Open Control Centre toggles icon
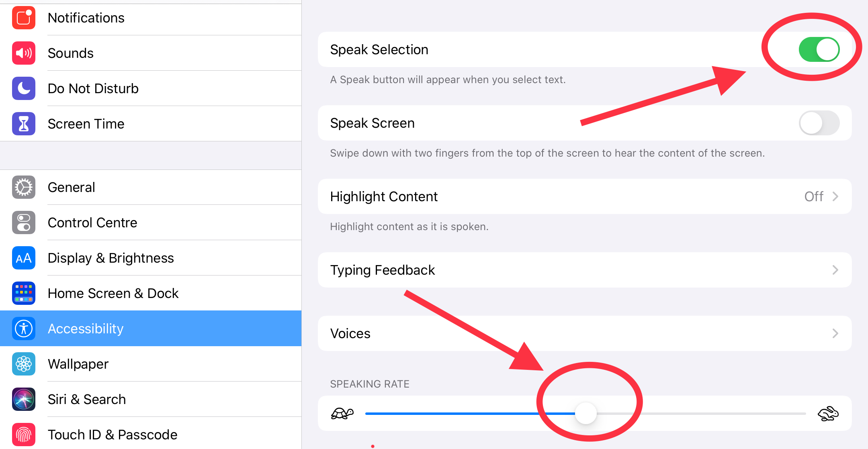The image size is (868, 449). point(24,222)
